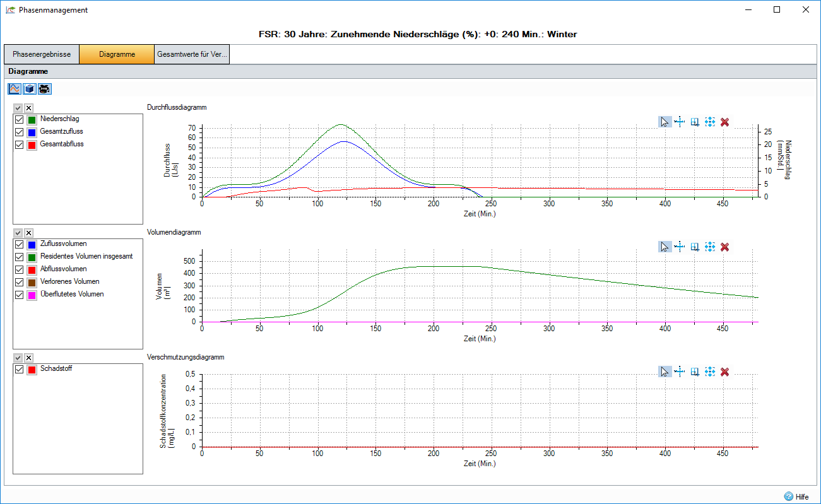Open the Hilfe help link
This screenshot has height=504, width=821.
(796, 496)
